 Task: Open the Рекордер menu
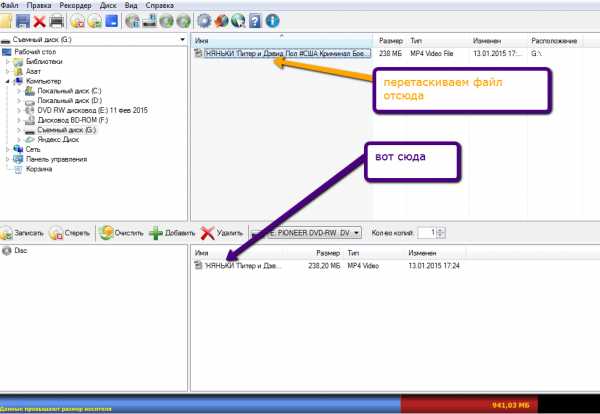(x=75, y=5)
